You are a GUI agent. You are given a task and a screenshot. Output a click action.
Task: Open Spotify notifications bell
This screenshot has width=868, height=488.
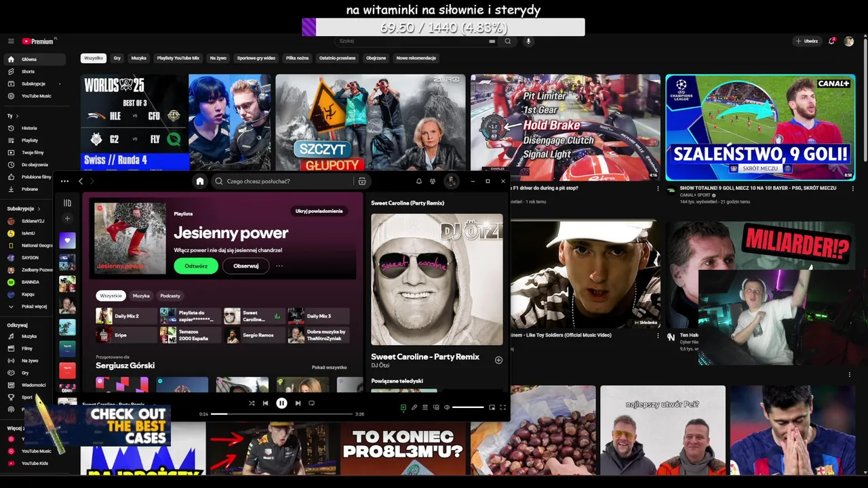(418, 181)
